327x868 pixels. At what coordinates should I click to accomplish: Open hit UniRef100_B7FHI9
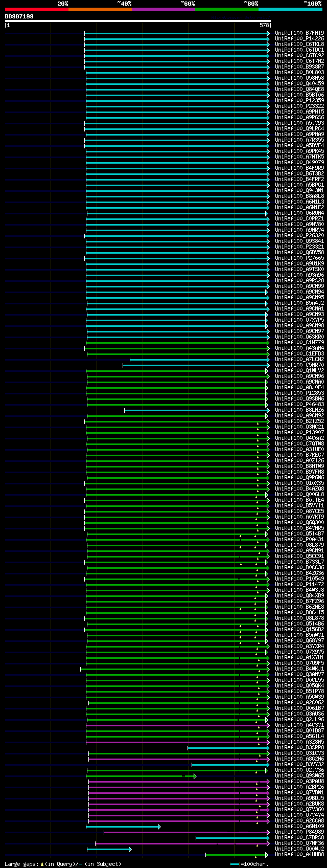299,33
